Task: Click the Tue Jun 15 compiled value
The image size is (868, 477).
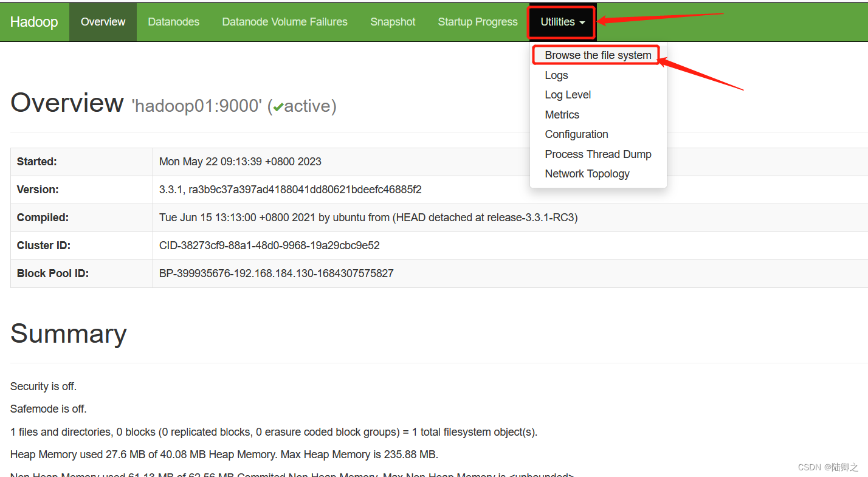Action: 368,218
